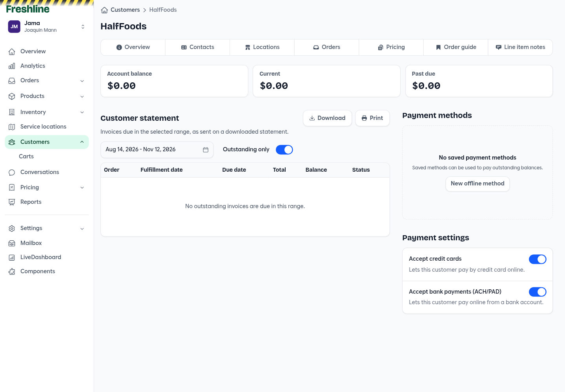Screen dimensions: 565x392
Task: Click the Orders inbox icon in sidebar
Action: click(12, 81)
